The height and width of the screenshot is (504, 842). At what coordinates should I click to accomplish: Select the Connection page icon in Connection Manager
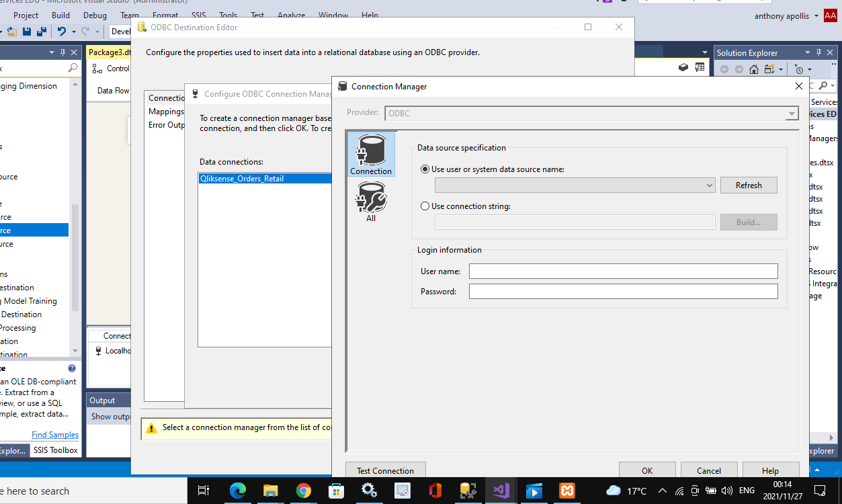pyautogui.click(x=371, y=155)
